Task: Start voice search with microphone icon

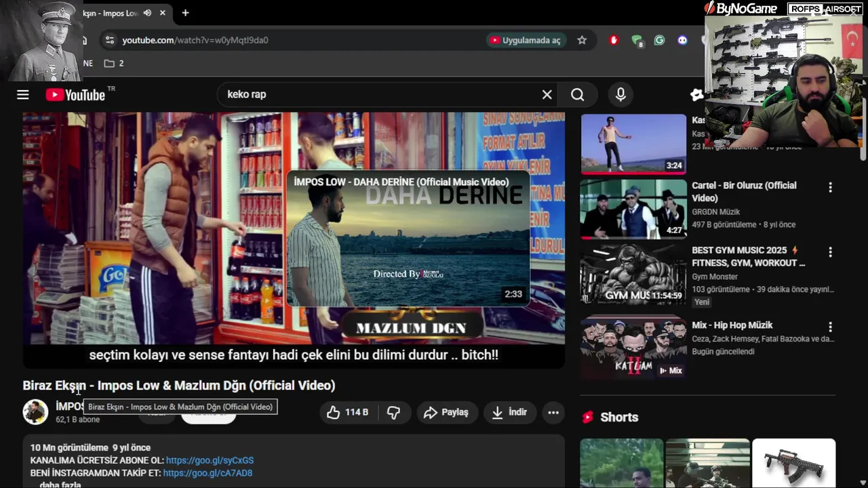Action: pos(620,95)
